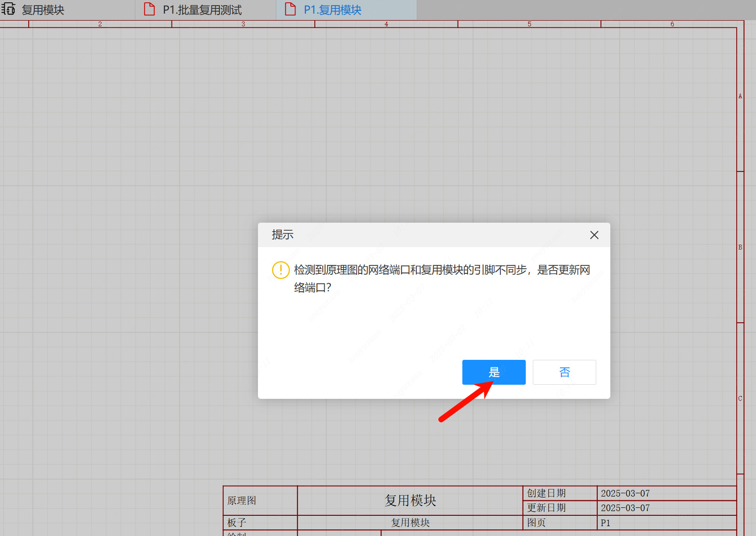Switch to the 复用模块 tab
Image resolution: width=756 pixels, height=536 pixels.
(43, 10)
